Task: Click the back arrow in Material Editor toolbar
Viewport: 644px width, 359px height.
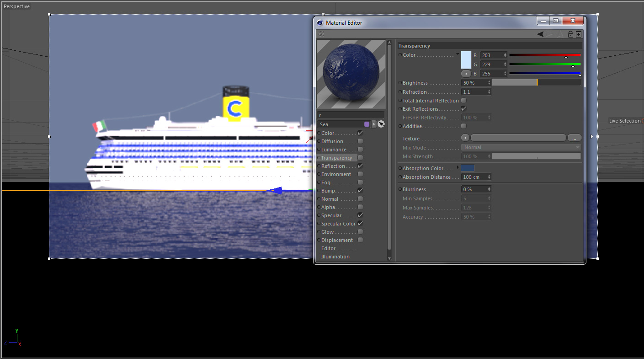Action: (x=540, y=34)
